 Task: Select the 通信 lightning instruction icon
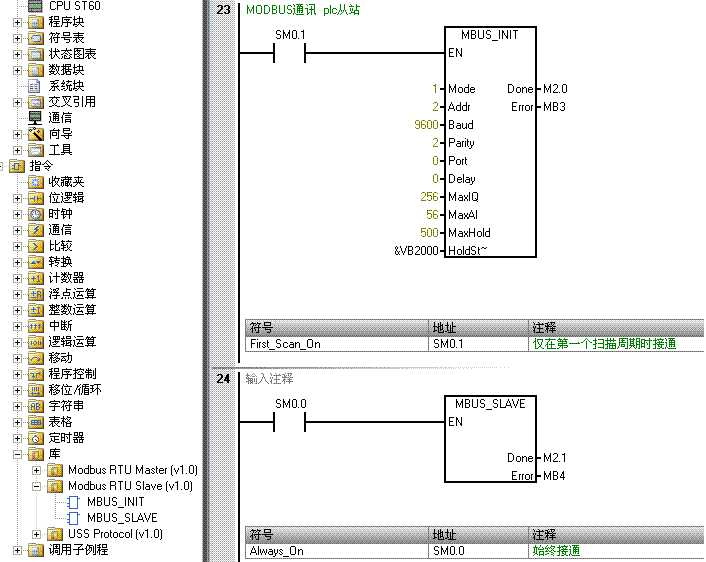(x=36, y=231)
